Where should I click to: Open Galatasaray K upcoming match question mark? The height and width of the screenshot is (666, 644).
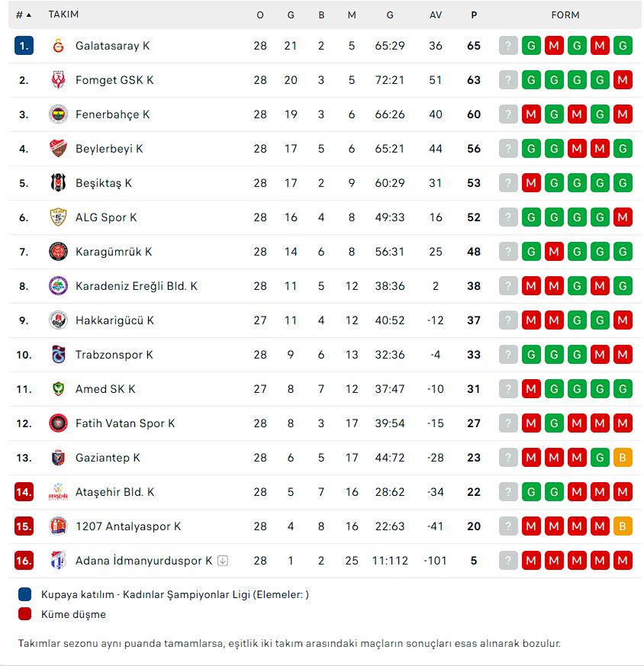508,46
